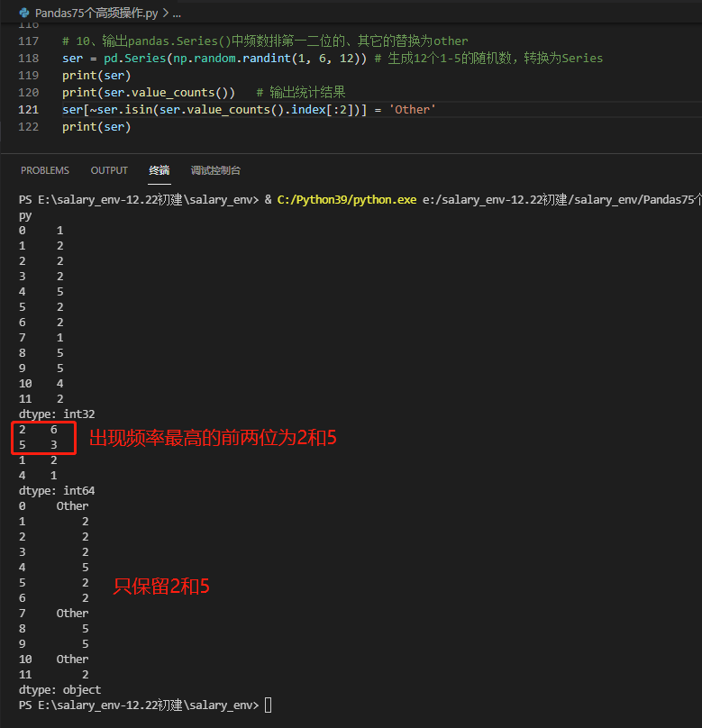Click terminal row '0 Other'

click(x=53, y=506)
